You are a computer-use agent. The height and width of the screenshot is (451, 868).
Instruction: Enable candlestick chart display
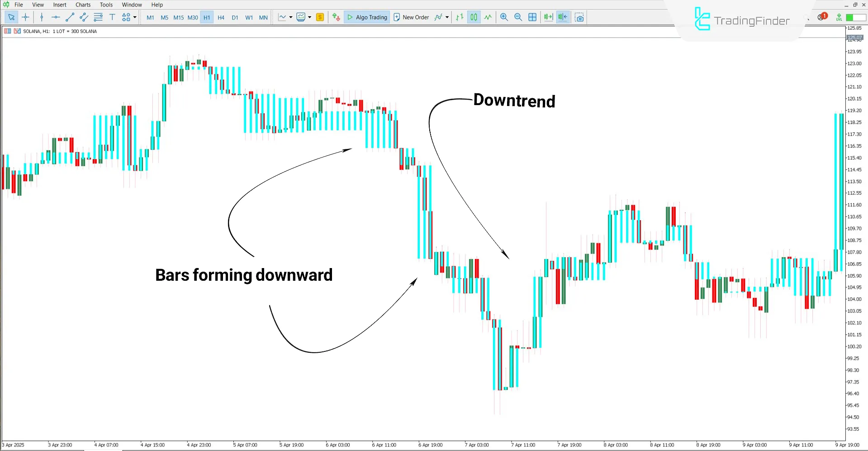[x=474, y=17]
